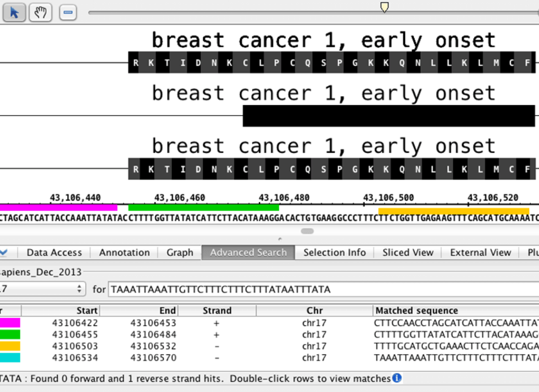Open the chromosome dropdown beside the search field

[43, 289]
